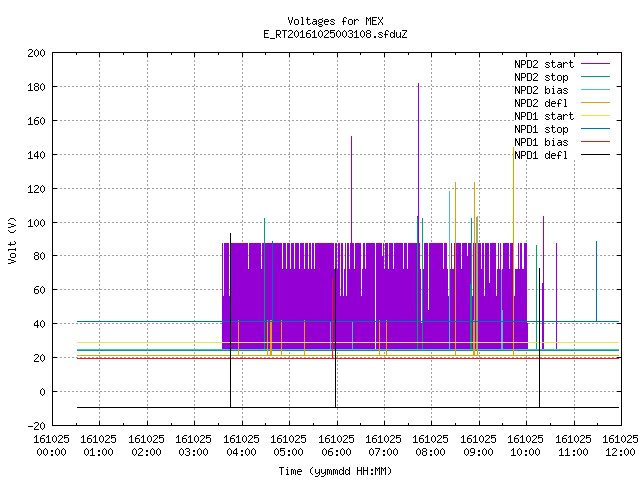Viewport: 640px width, 480px height.
Task: Click the 161025 12:00 time axis tick label
Action: (620, 446)
